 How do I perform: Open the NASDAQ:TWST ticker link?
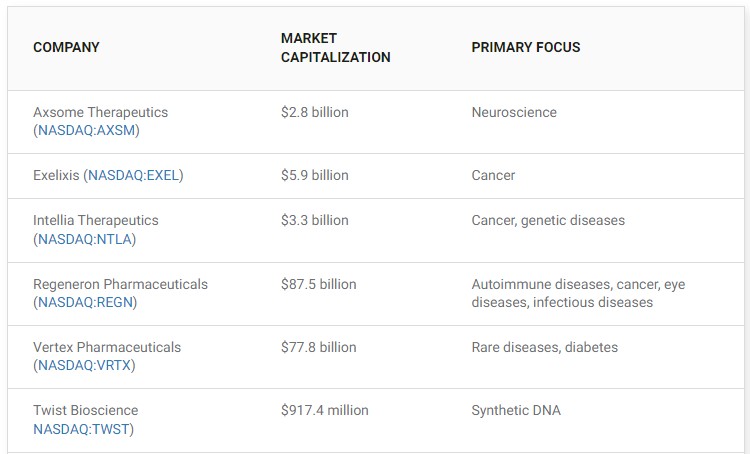pyautogui.click(x=81, y=429)
